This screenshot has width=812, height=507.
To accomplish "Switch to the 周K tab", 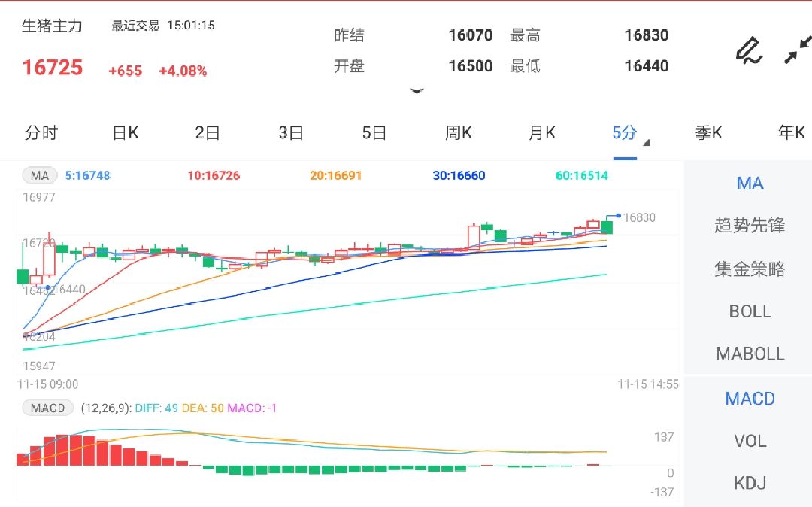I will pyautogui.click(x=459, y=133).
